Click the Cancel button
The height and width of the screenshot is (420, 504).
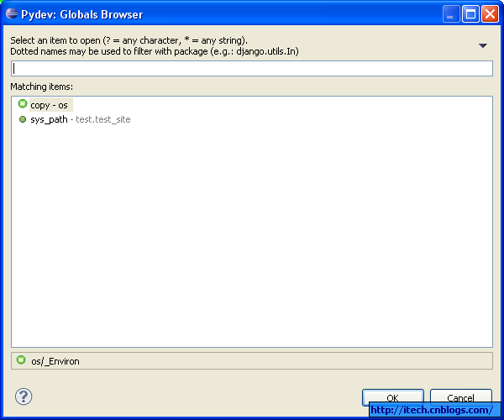click(460, 398)
